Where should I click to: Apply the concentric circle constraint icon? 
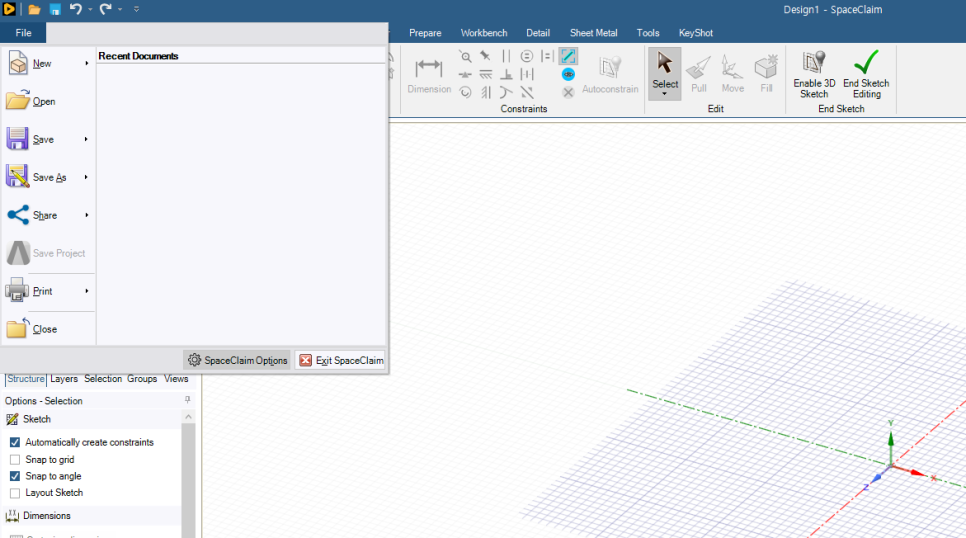[526, 56]
